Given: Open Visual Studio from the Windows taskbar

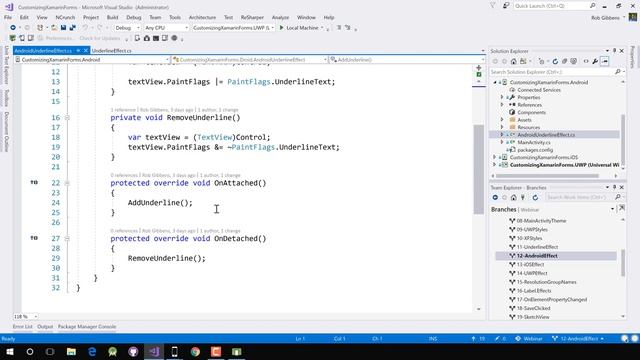Looking at the screenshot, I should [154, 351].
